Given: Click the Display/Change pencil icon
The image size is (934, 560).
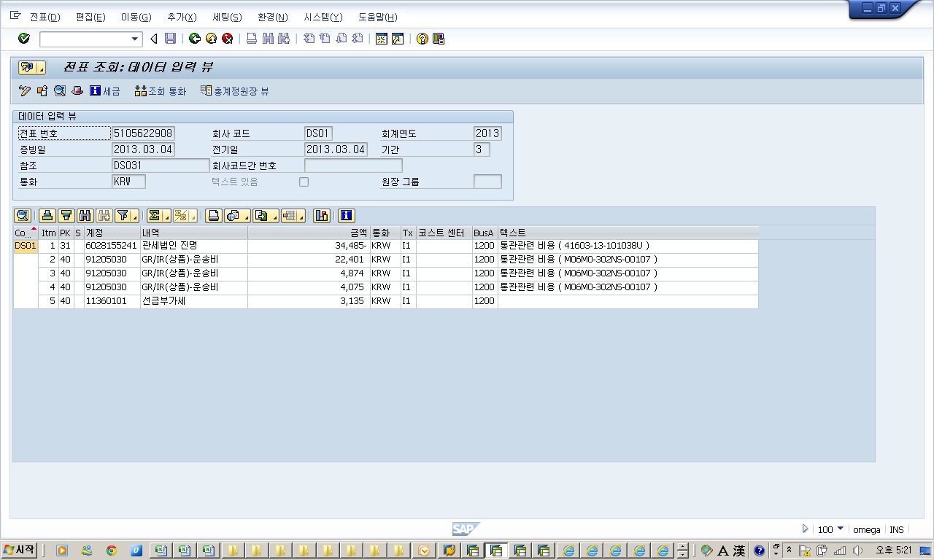Looking at the screenshot, I should (x=25, y=91).
